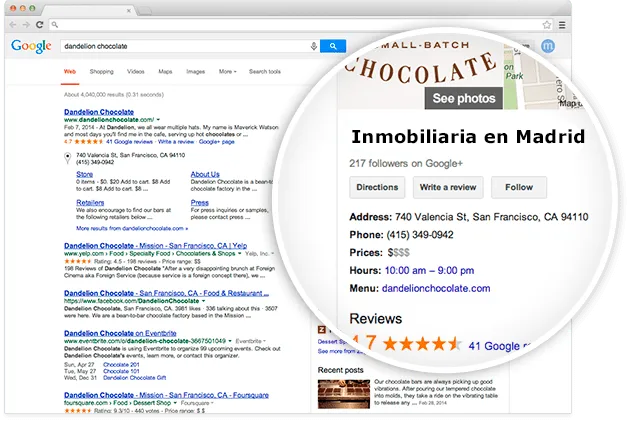
Task: Expand the Eventbrite result URL dropdown arrow
Action: 230,341
